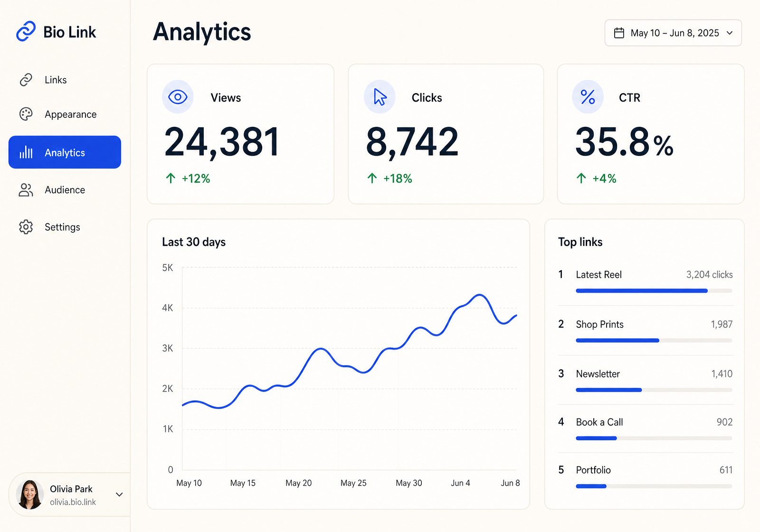Click the Analytics bar chart icon
760x532 pixels.
[x=26, y=152]
